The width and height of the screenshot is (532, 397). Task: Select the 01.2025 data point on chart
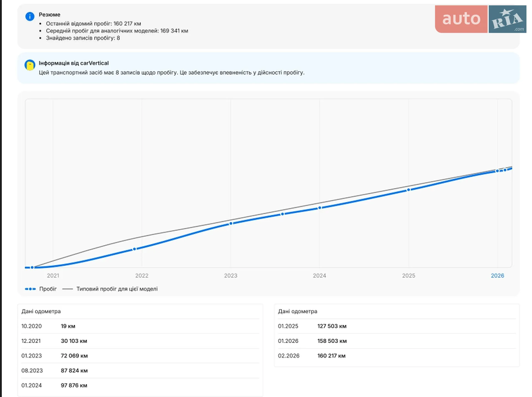(x=408, y=190)
